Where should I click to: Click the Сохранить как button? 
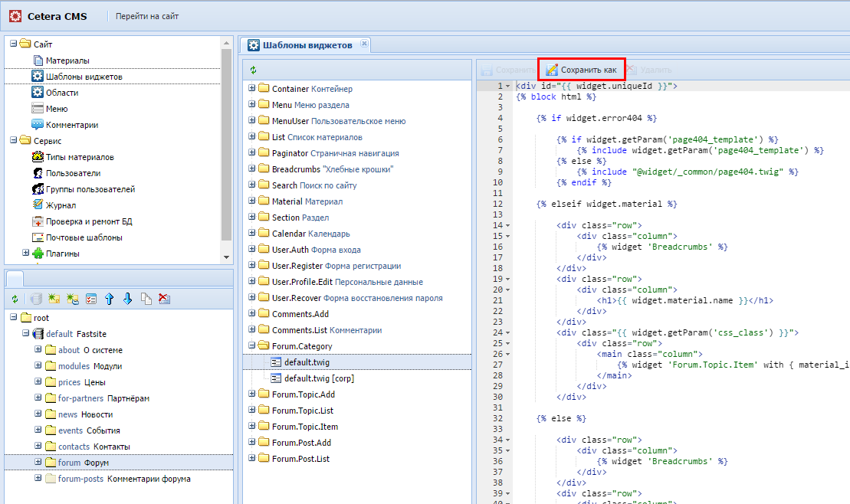click(582, 70)
